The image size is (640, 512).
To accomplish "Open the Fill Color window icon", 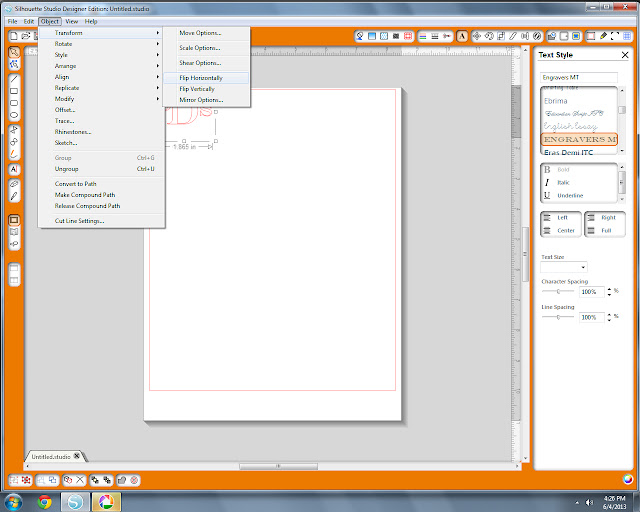I will coord(360,36).
